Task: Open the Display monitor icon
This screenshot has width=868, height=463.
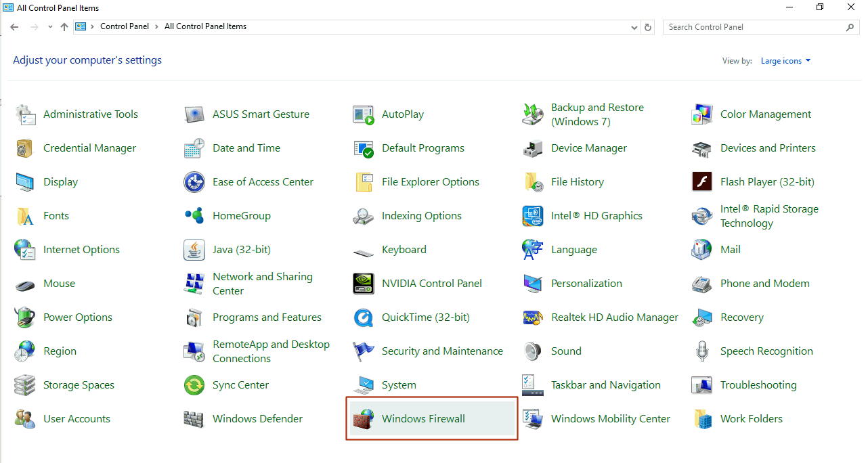Action: (x=25, y=182)
